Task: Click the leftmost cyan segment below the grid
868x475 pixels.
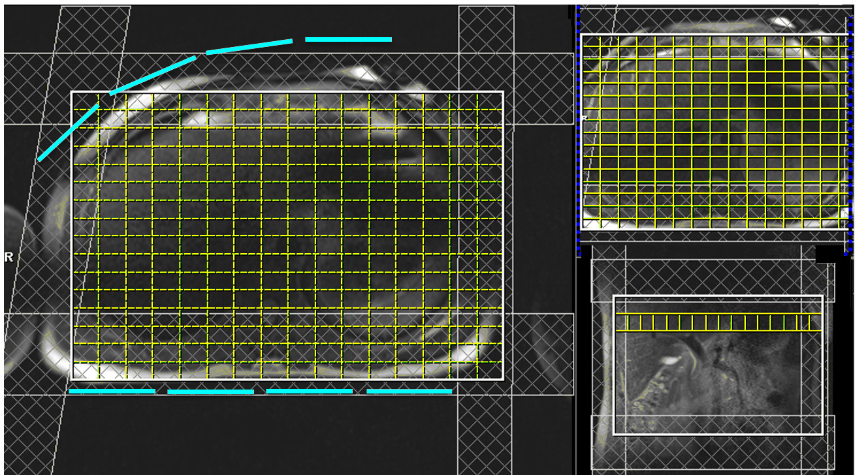Action: pyautogui.click(x=112, y=391)
